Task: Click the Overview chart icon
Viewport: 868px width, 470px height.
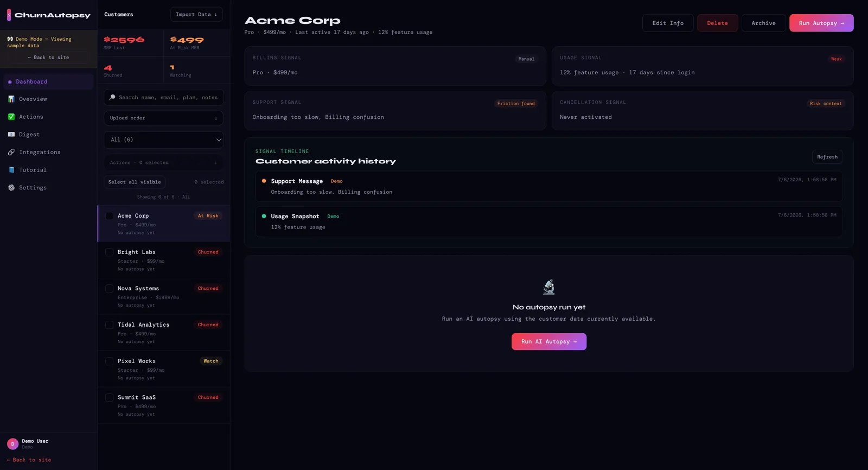Action: pyautogui.click(x=11, y=99)
